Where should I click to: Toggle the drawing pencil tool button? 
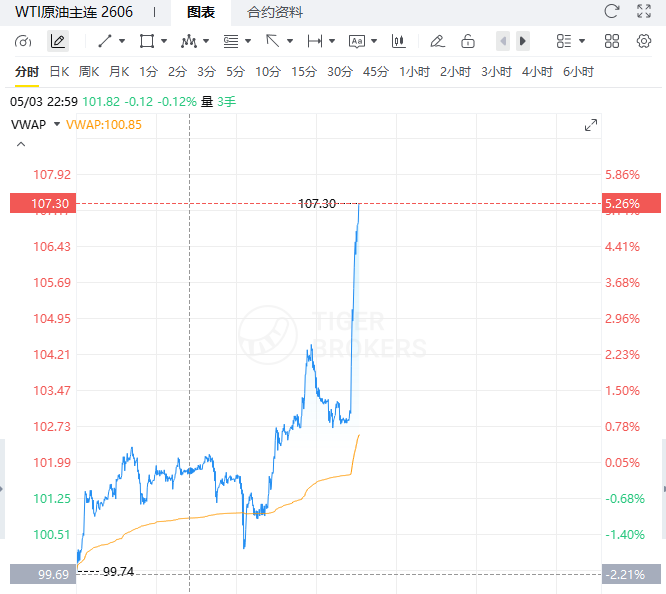[58, 41]
